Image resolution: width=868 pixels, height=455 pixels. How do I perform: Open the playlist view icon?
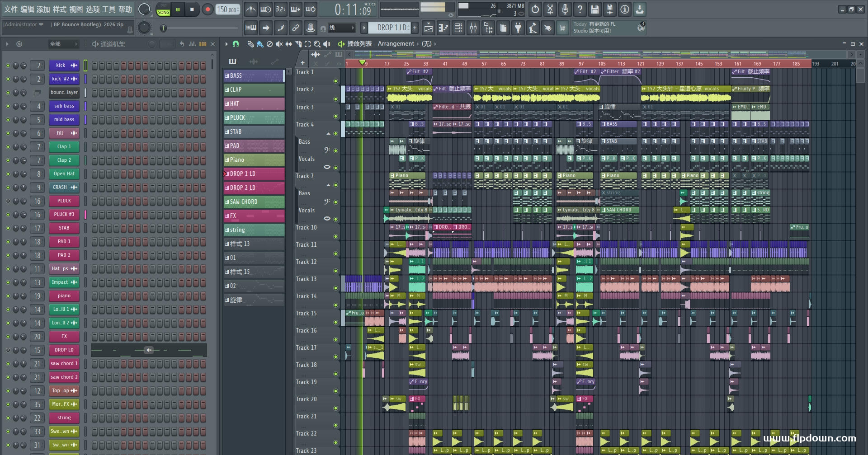(429, 28)
